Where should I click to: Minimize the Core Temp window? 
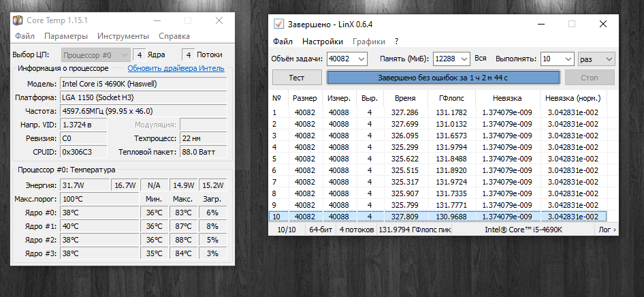tap(157, 20)
